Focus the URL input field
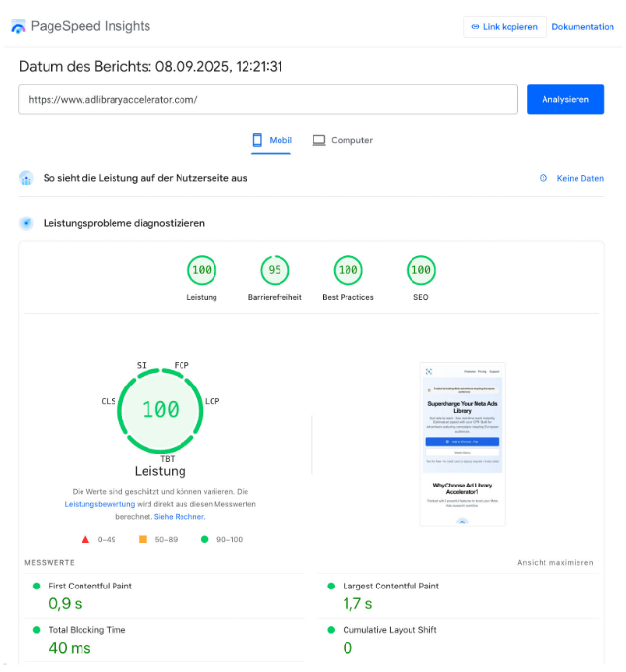 (268, 99)
